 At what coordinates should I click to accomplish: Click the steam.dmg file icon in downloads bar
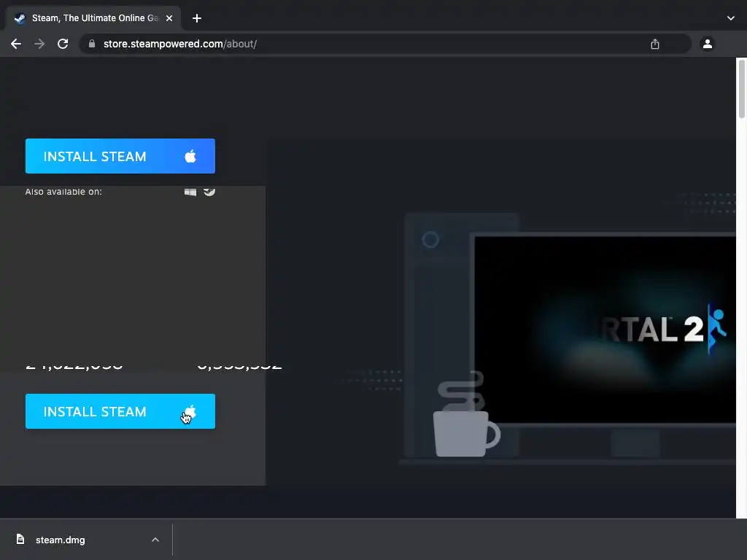pos(20,539)
